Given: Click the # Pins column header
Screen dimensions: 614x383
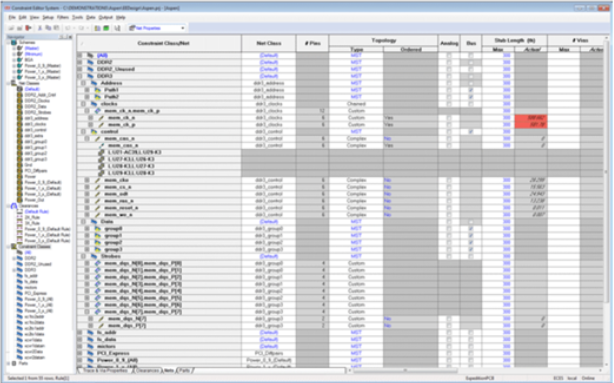Looking at the screenshot, I should (x=312, y=43).
